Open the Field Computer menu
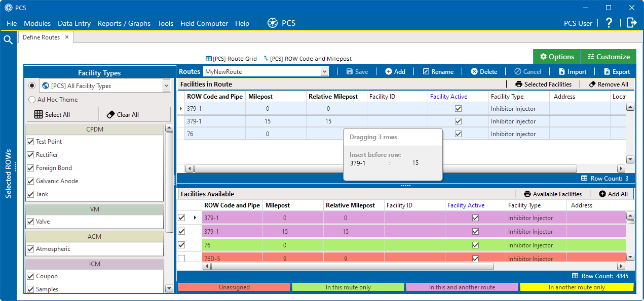This screenshot has height=301, width=644. click(204, 23)
